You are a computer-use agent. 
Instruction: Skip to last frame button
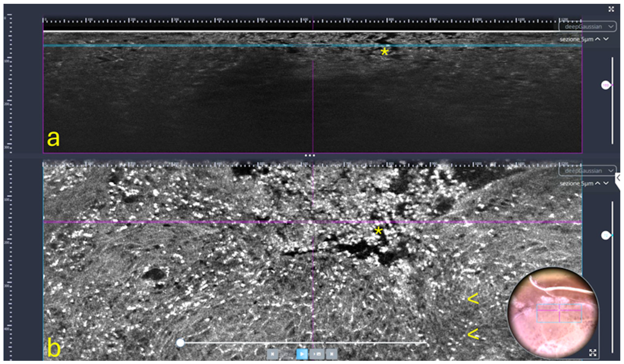(x=331, y=354)
